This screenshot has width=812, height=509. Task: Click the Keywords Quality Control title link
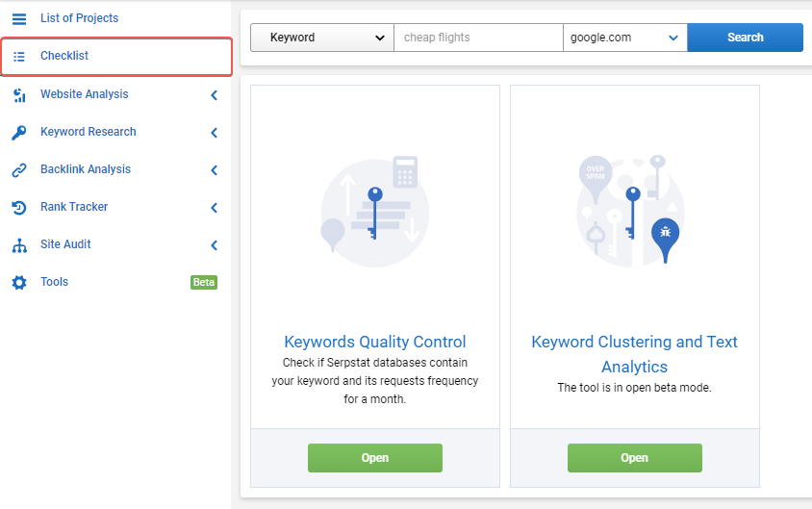point(375,342)
